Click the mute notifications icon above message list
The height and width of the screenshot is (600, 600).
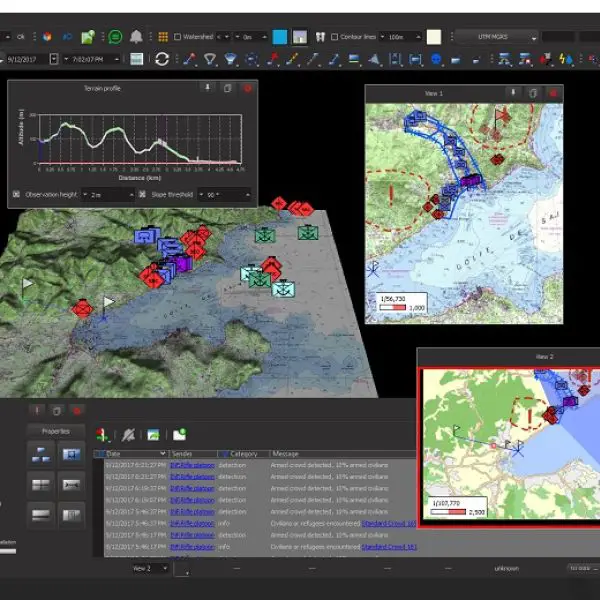[x=127, y=434]
